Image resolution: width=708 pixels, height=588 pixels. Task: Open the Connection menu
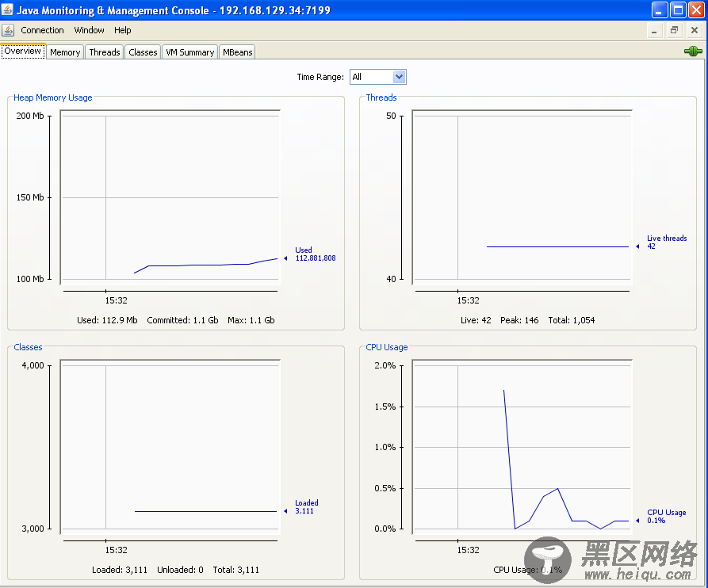(43, 30)
